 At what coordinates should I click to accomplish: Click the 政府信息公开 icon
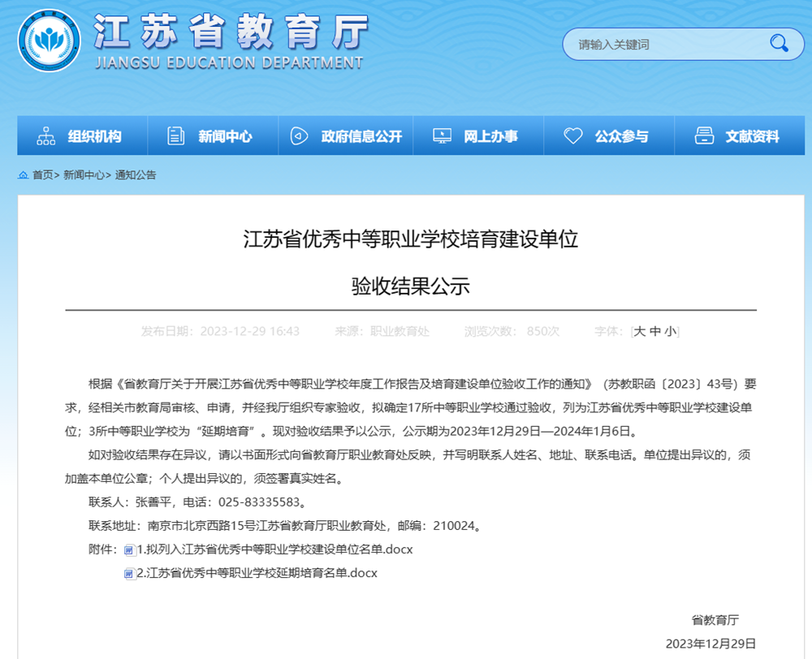pyautogui.click(x=299, y=136)
